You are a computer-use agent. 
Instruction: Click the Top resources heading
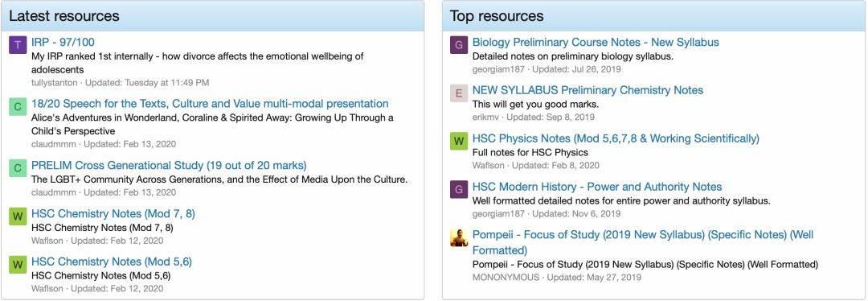(x=497, y=15)
